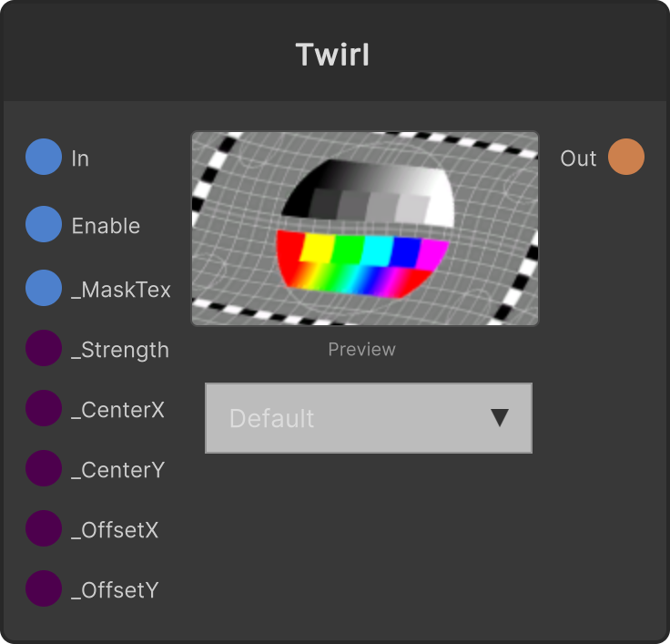This screenshot has width=670, height=644.
Task: Click the Out label text
Action: coord(579,158)
